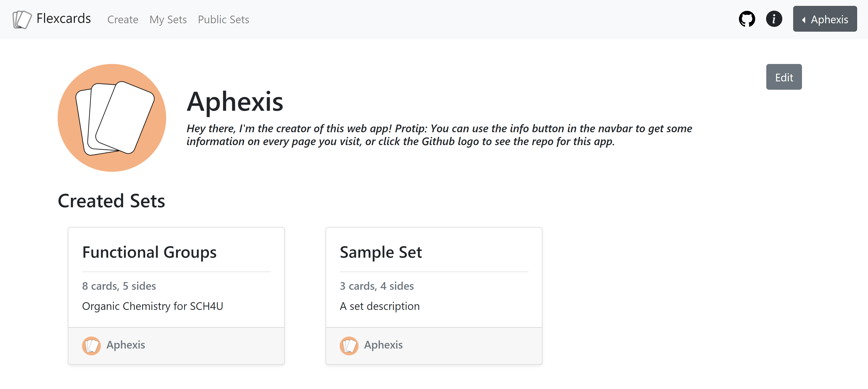
Task: Click the Flexcards brand name
Action: [64, 19]
